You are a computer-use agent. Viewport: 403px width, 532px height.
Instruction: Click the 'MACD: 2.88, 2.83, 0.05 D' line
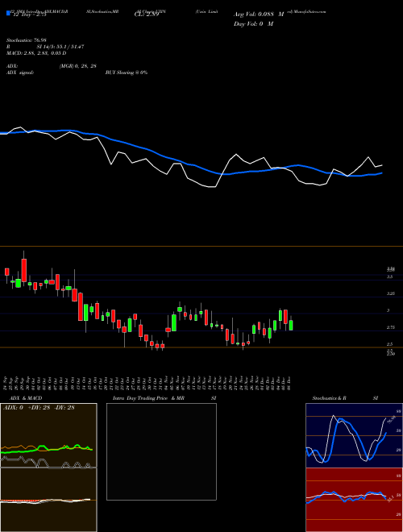(36, 53)
